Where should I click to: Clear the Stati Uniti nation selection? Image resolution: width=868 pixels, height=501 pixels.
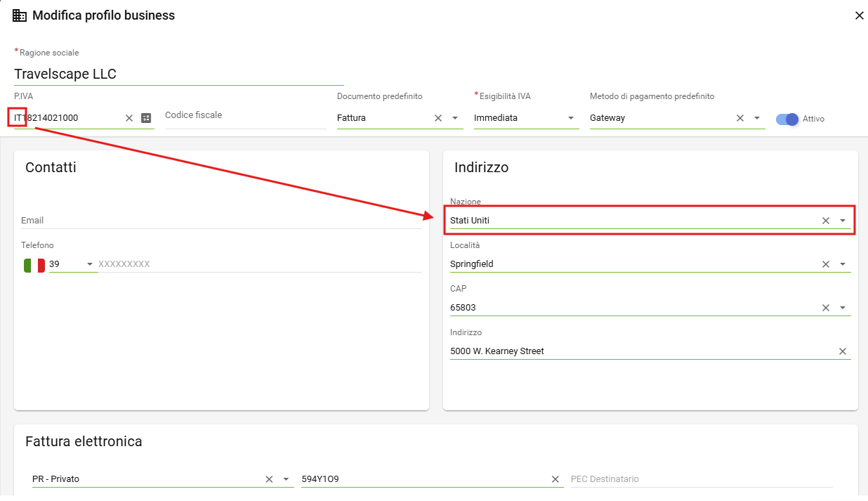click(826, 221)
